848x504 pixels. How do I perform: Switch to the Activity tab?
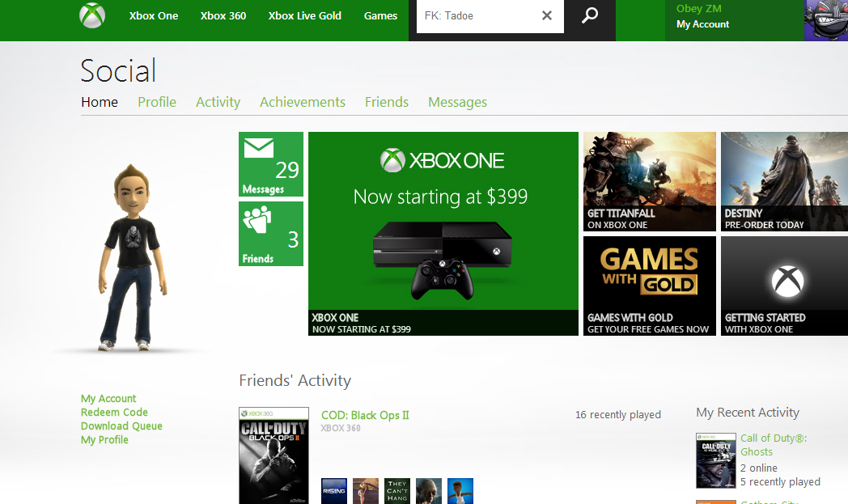pyautogui.click(x=218, y=102)
